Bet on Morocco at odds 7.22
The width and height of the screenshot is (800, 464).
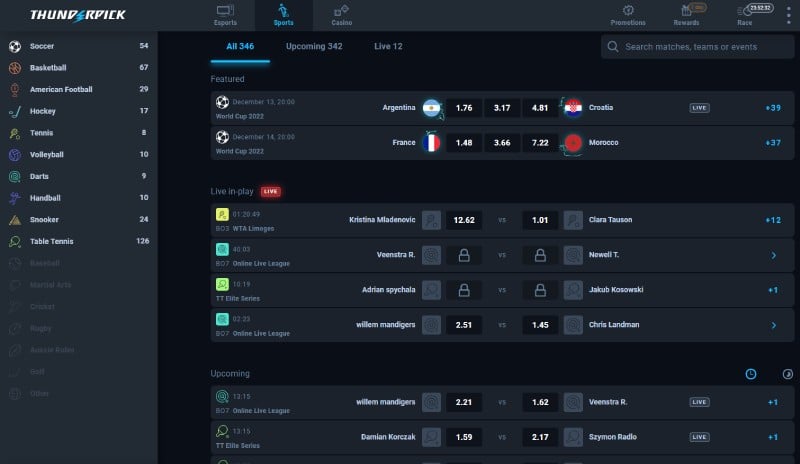540,143
